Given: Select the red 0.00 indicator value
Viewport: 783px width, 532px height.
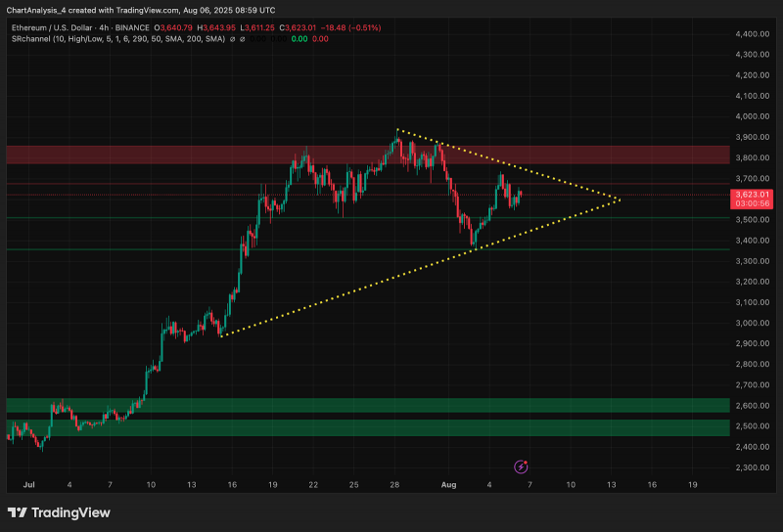Looking at the screenshot, I should (x=321, y=39).
